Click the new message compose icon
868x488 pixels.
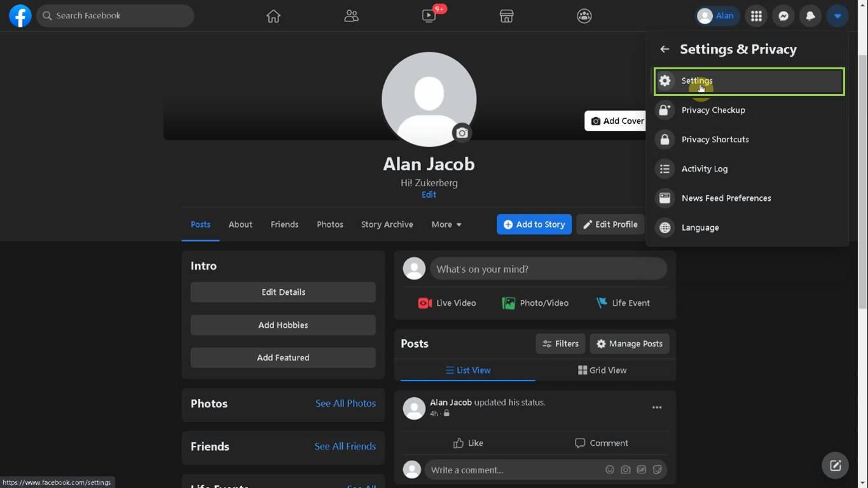coord(835,466)
